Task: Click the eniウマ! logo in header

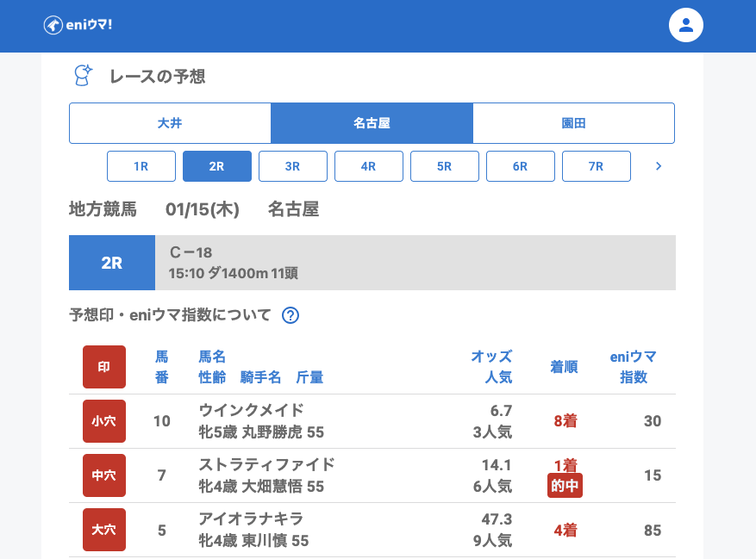Action: [78, 25]
